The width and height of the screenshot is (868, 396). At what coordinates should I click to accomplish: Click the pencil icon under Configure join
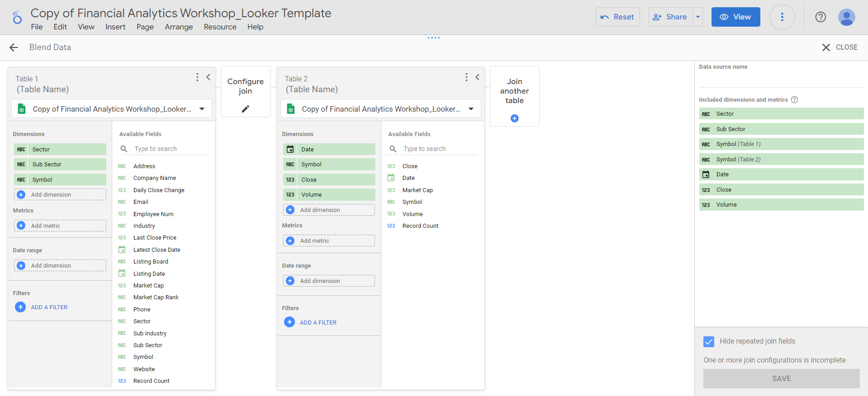(x=246, y=108)
